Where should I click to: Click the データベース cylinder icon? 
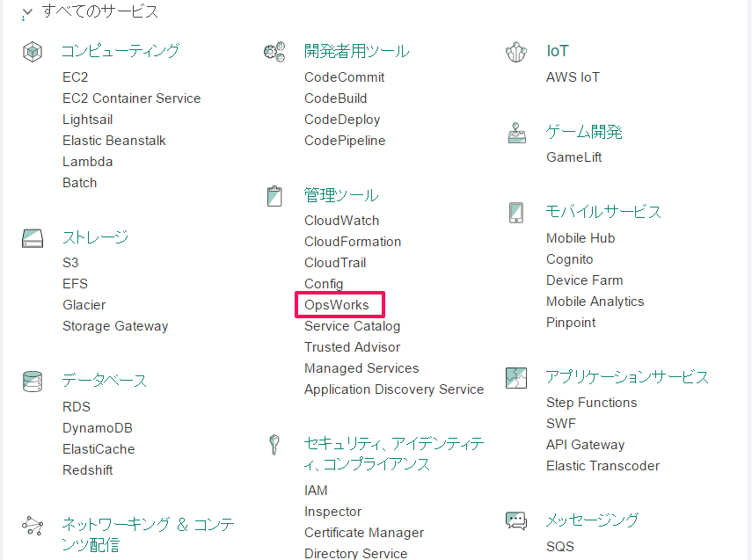point(33,382)
